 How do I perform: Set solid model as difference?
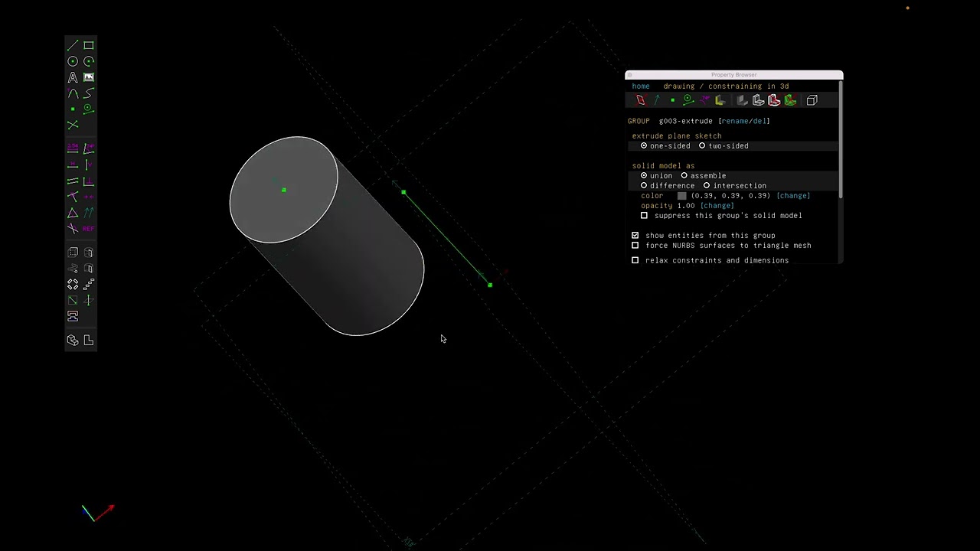click(x=668, y=185)
